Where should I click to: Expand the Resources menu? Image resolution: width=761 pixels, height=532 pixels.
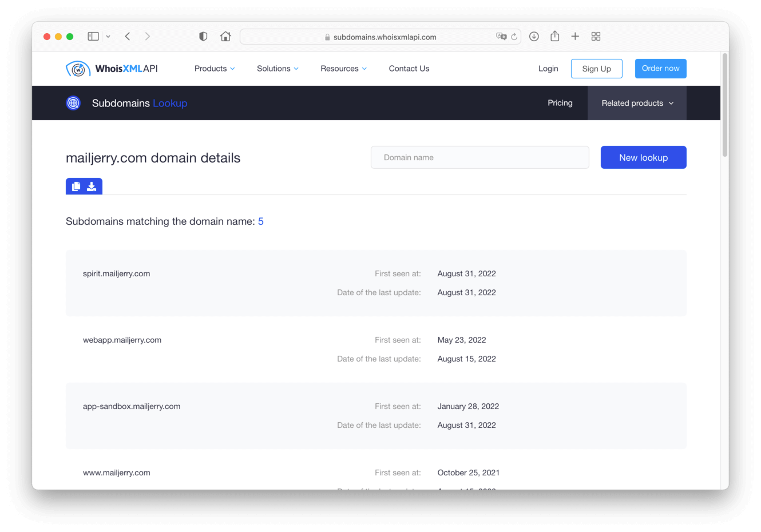pyautogui.click(x=343, y=69)
